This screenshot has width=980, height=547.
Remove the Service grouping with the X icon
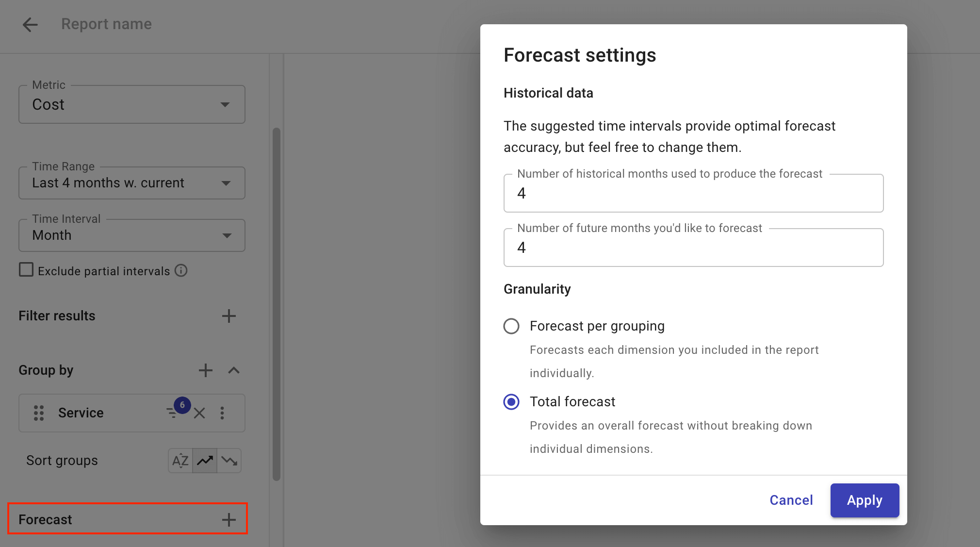199,413
